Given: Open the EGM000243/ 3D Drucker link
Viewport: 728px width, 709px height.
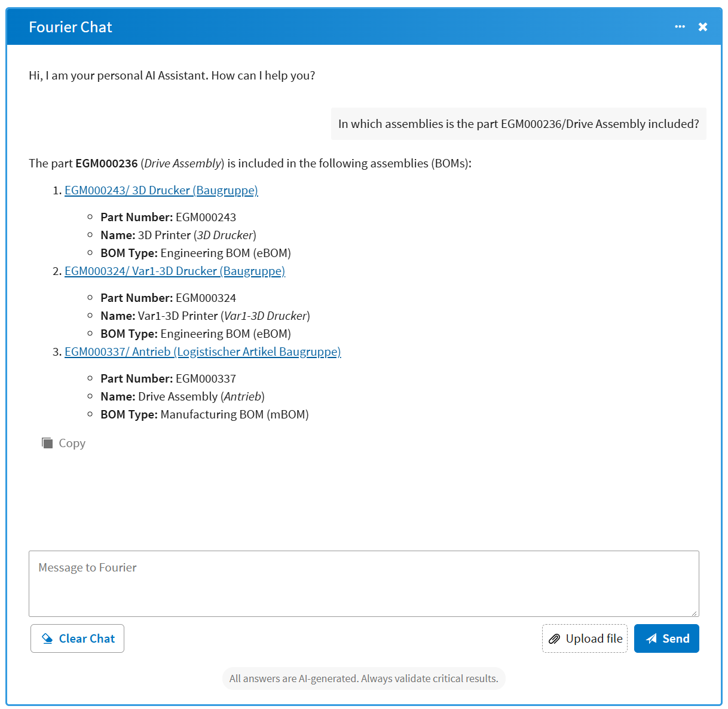Looking at the screenshot, I should pyautogui.click(x=161, y=190).
